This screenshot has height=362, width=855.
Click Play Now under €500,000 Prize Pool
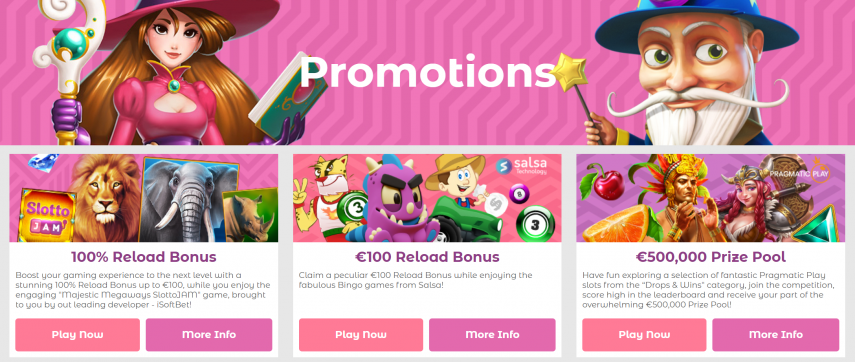click(644, 335)
